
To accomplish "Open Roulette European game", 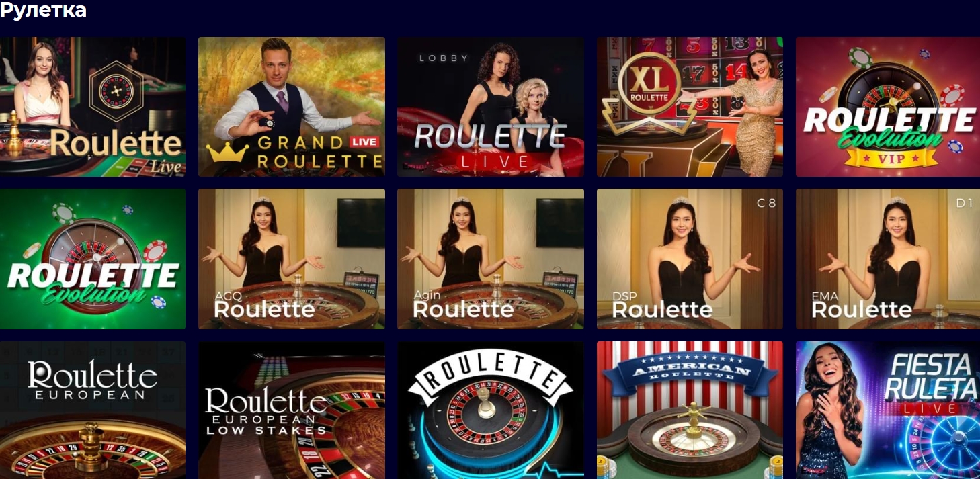I will tap(93, 410).
